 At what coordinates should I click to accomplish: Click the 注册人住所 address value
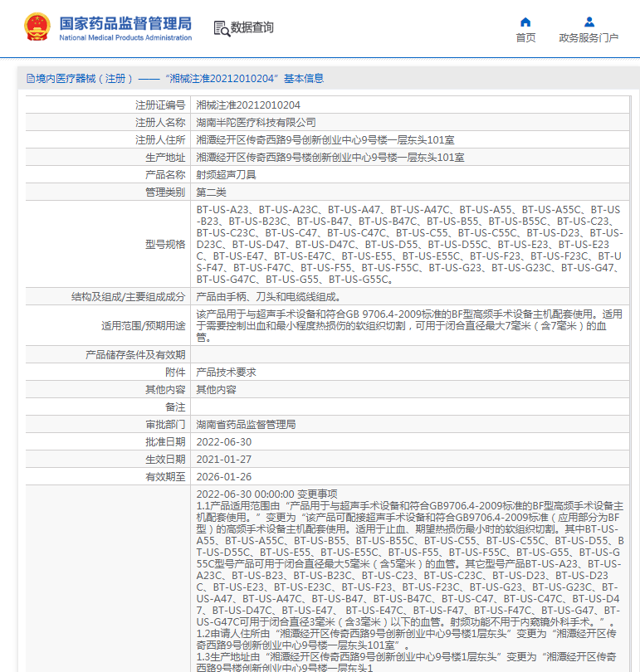(325, 140)
